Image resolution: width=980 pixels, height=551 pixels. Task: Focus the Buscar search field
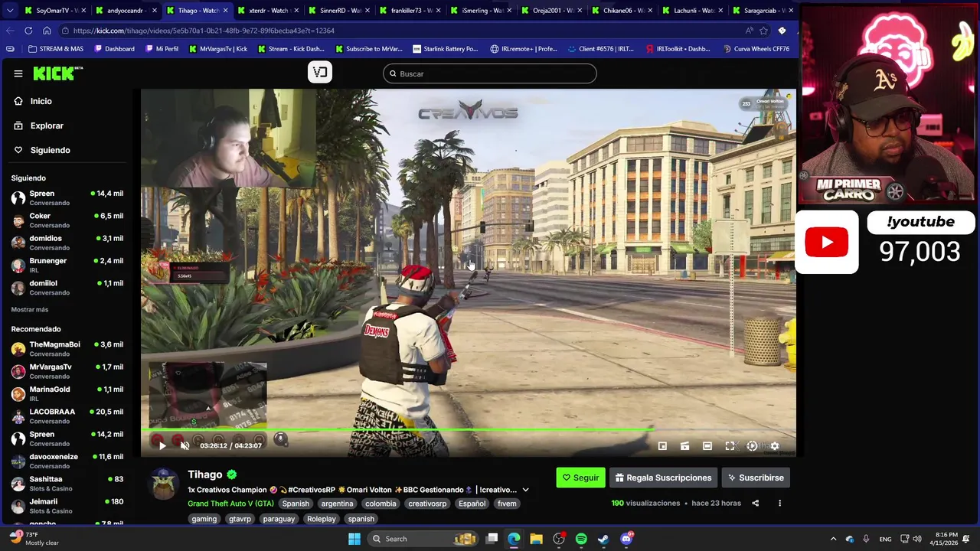pos(490,73)
